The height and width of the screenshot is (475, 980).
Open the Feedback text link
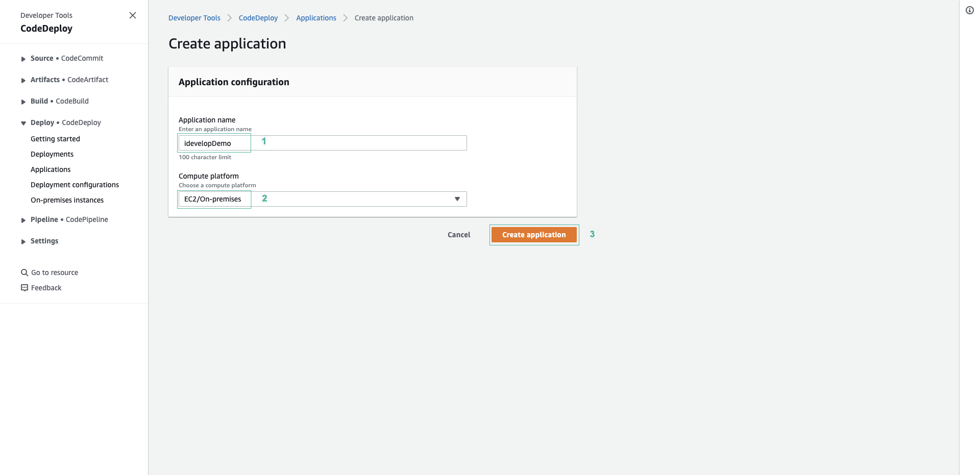[46, 288]
